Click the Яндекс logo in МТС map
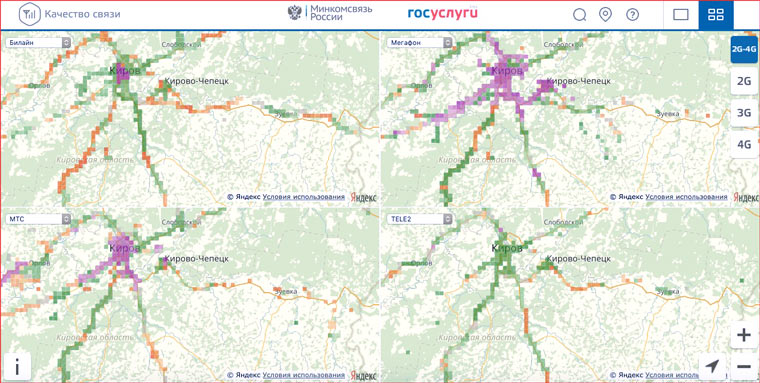 pos(364,376)
